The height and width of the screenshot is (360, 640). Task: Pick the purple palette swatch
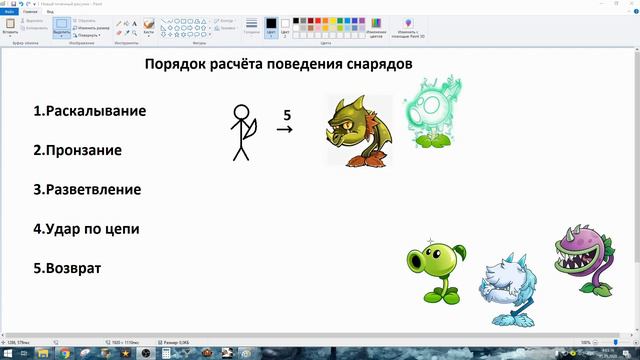(362, 21)
